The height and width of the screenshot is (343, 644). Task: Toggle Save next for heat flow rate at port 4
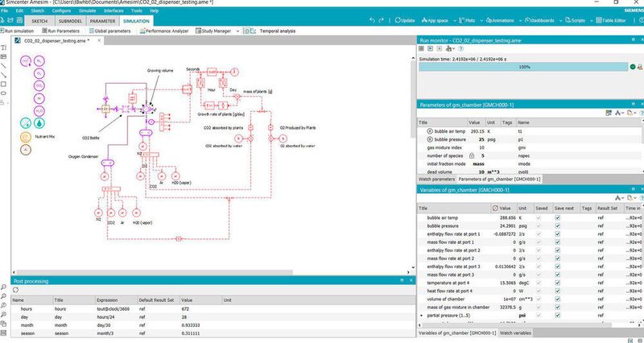[557, 291]
